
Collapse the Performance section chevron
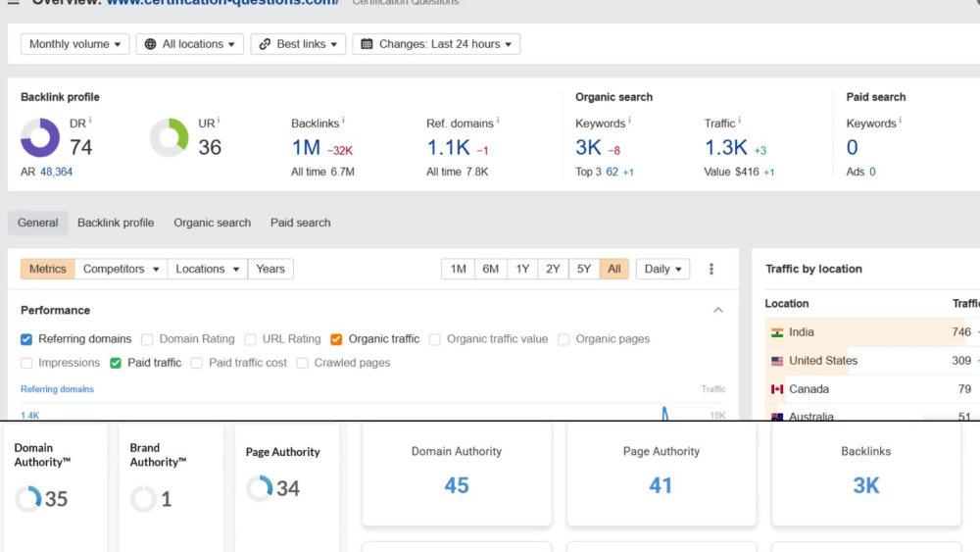pyautogui.click(x=718, y=310)
